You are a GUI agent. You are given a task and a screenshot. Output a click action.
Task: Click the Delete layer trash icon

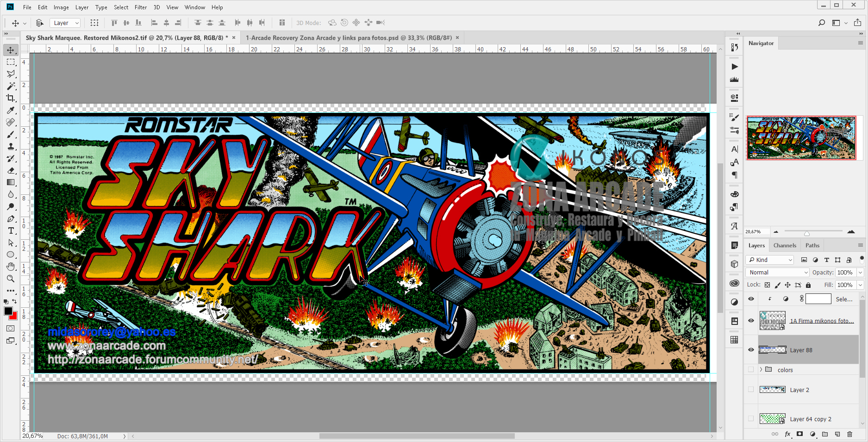[849, 434]
